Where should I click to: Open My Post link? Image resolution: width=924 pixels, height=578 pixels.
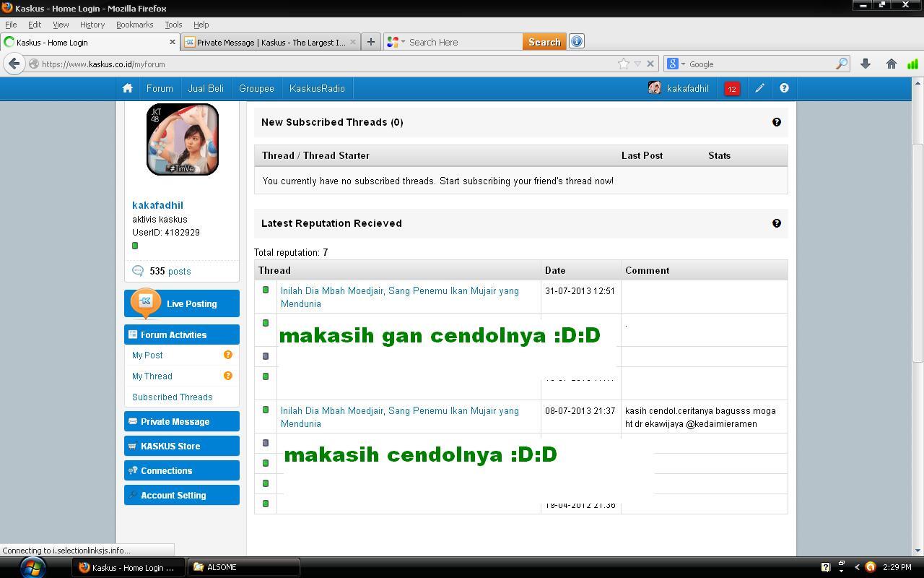coord(147,355)
